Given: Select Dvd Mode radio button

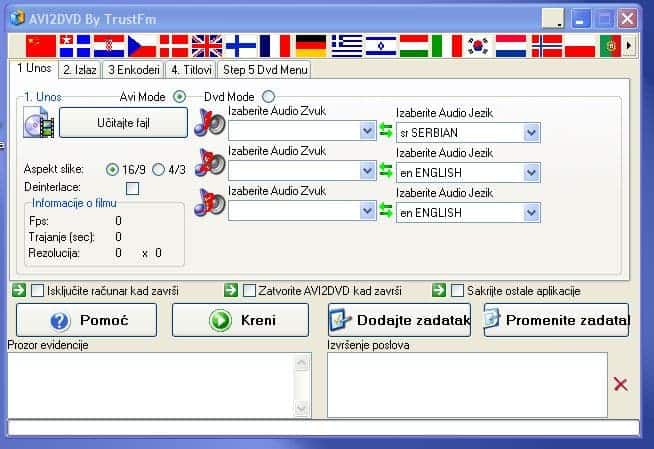Looking at the screenshot, I should 269,97.
